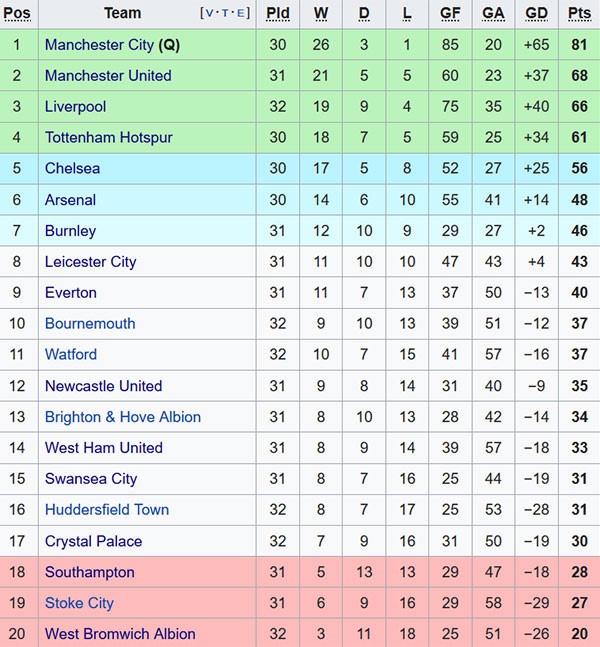
Task: Open the Bournemouth link
Action: pos(90,324)
